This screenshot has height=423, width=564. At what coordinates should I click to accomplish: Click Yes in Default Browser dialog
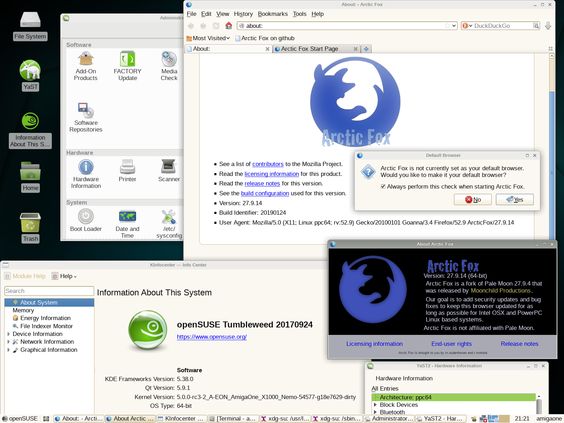tap(514, 199)
